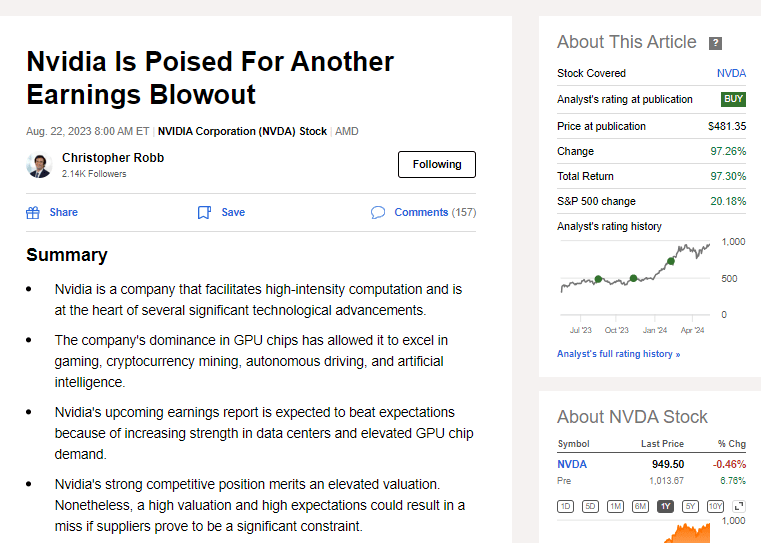Click Christopher Robb's author avatar
Viewport: 761px width, 543px height.
tap(39, 165)
